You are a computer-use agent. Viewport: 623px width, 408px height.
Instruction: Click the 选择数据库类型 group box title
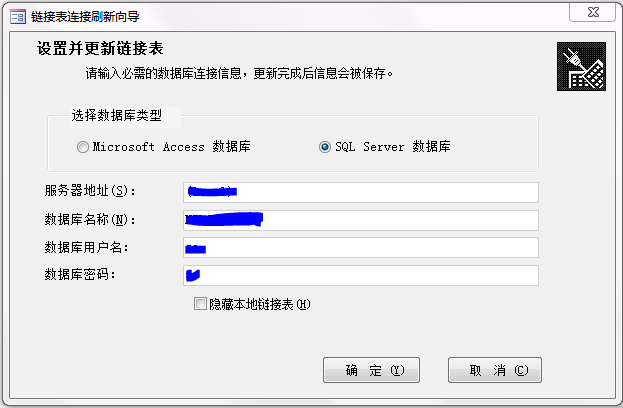(117, 116)
